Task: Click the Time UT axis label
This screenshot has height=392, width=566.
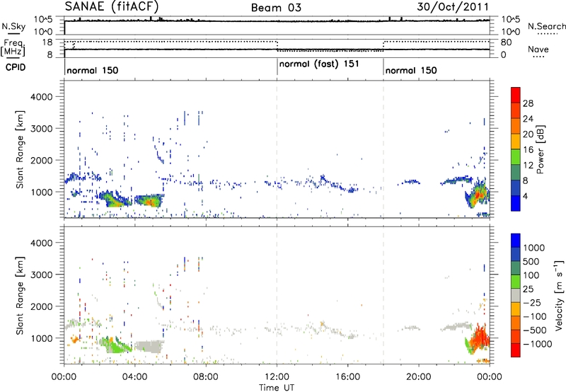Action: coord(277,388)
